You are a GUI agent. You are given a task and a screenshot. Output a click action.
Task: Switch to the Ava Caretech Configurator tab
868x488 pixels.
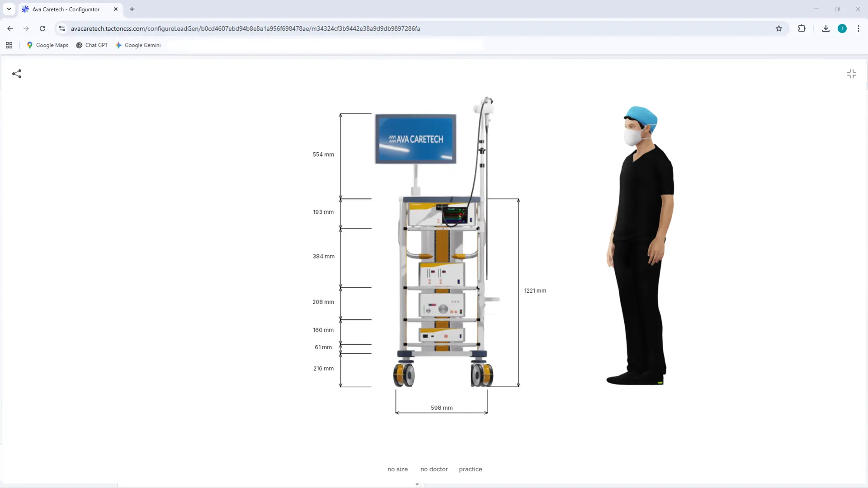66,9
